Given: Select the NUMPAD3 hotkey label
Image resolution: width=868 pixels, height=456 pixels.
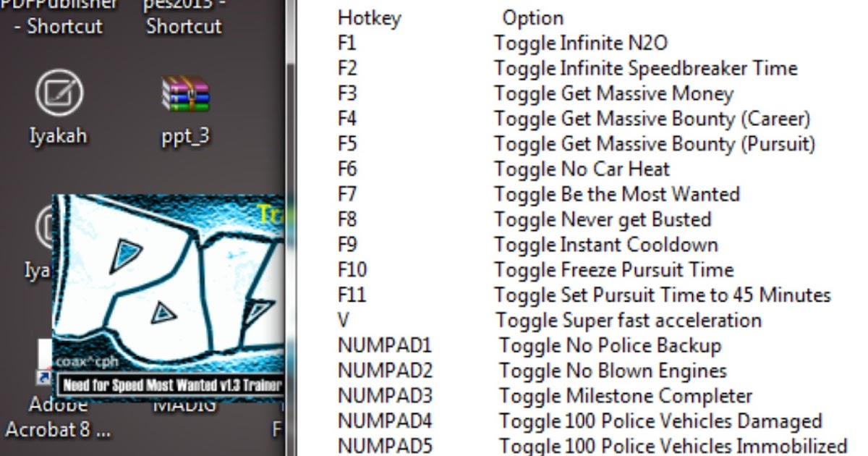Looking at the screenshot, I should 385,396.
